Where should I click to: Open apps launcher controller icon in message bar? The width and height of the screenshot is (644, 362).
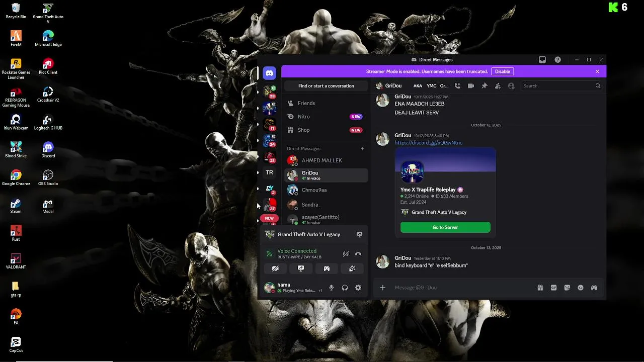(594, 288)
